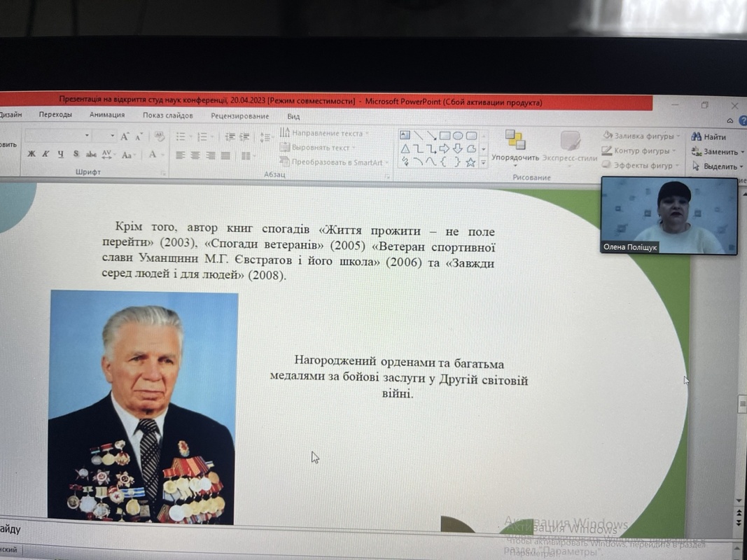Open Экспресс-стили quick styles
Image resolution: width=747 pixels, height=560 pixels.
tap(569, 148)
